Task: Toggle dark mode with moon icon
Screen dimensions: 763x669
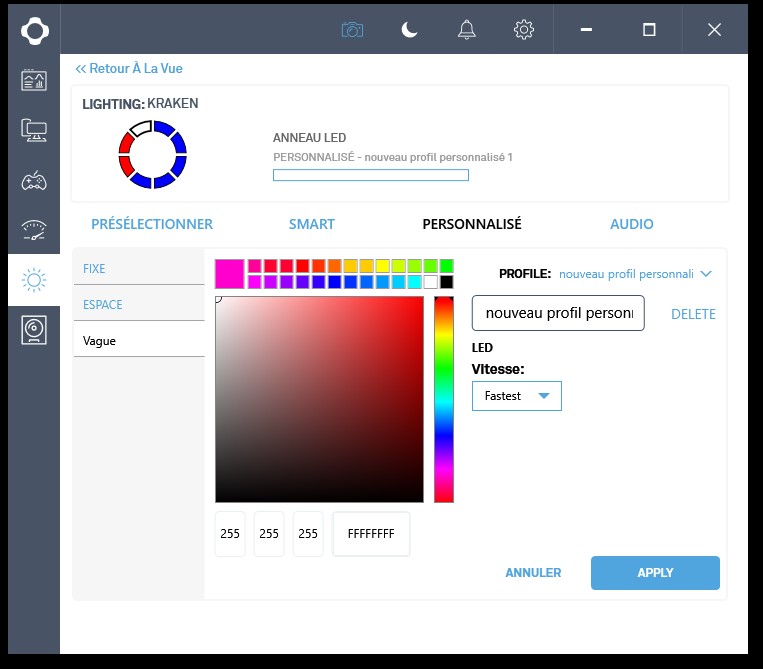Action: pyautogui.click(x=409, y=30)
